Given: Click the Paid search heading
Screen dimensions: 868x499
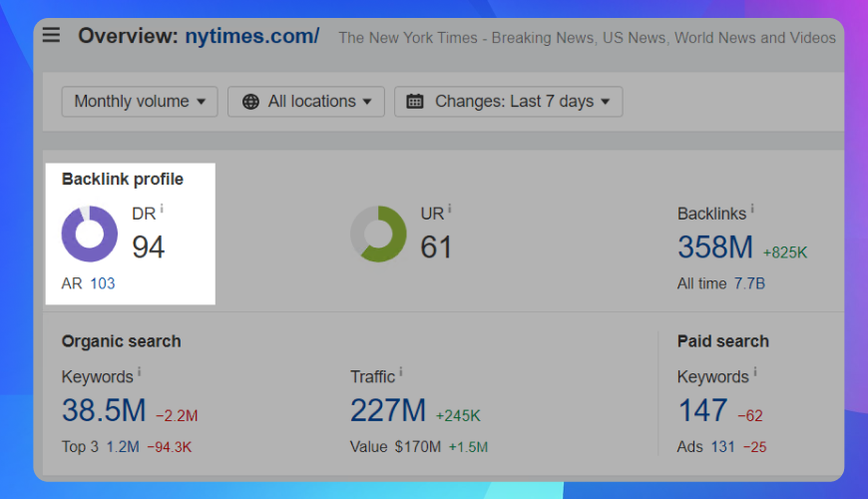Looking at the screenshot, I should [x=723, y=341].
